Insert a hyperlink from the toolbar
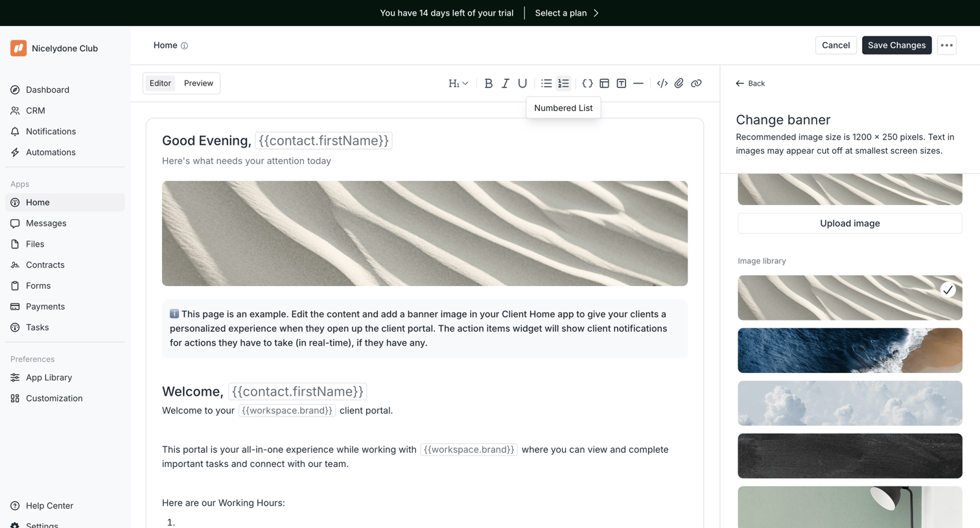Image resolution: width=980 pixels, height=528 pixels. coord(696,83)
